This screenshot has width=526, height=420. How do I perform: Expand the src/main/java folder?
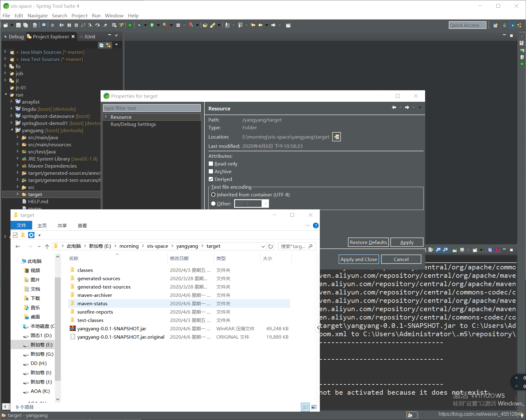tap(18, 137)
